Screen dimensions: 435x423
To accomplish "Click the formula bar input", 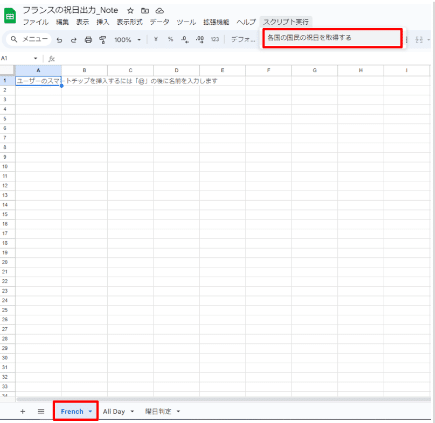I will point(243,59).
